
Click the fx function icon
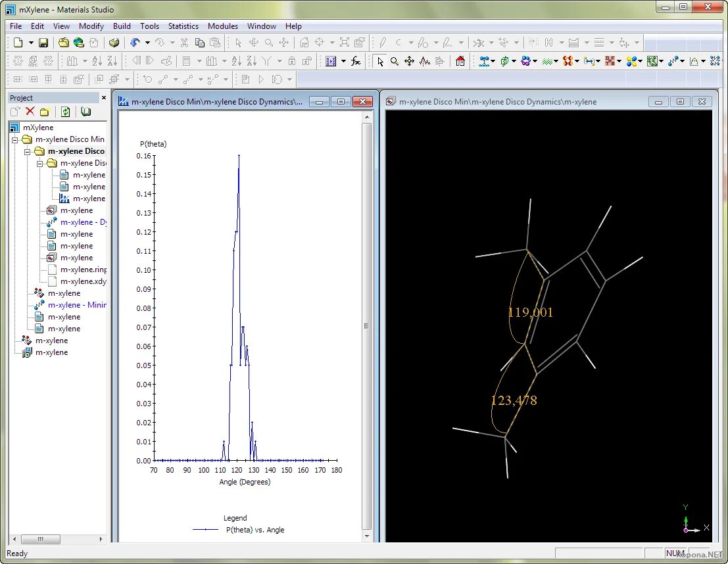pyautogui.click(x=356, y=61)
